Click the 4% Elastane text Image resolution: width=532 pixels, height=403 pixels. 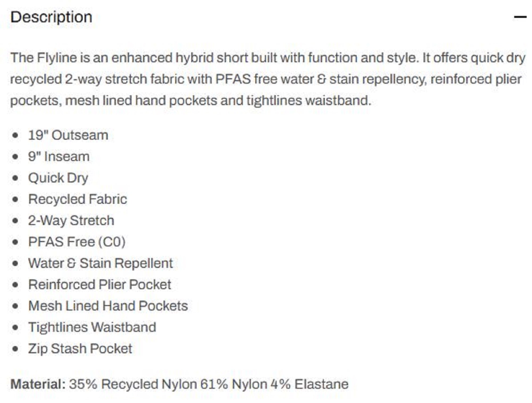(x=309, y=384)
